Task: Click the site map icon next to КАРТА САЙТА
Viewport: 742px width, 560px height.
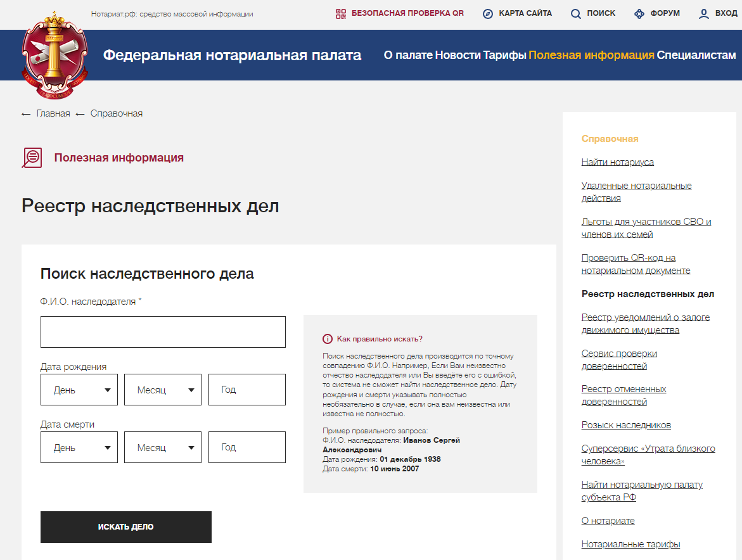Action: 487,13
